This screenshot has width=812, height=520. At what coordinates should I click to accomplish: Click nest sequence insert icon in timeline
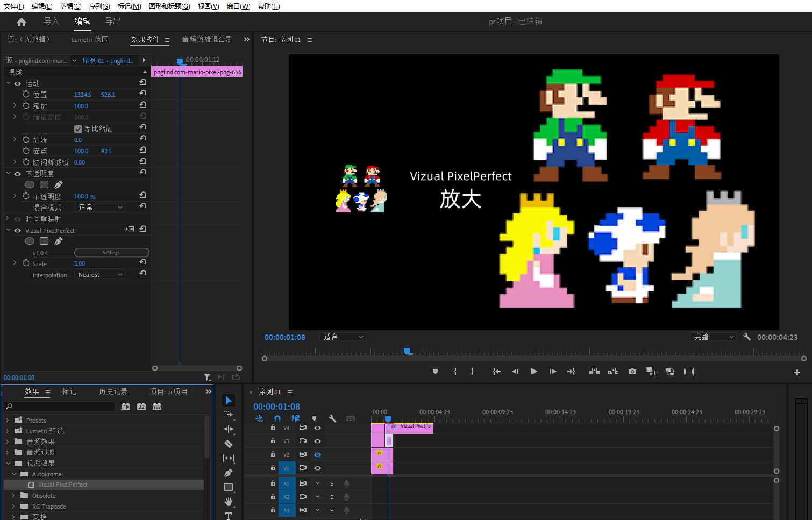tap(259, 418)
